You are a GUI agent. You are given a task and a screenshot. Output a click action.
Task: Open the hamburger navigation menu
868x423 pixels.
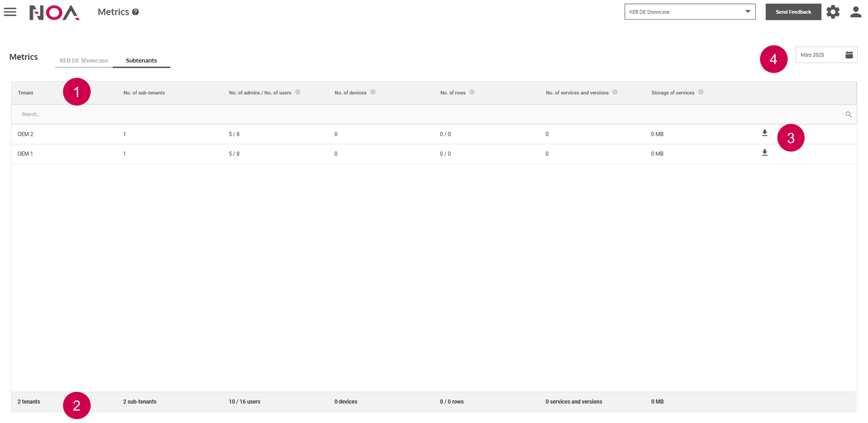[x=10, y=12]
